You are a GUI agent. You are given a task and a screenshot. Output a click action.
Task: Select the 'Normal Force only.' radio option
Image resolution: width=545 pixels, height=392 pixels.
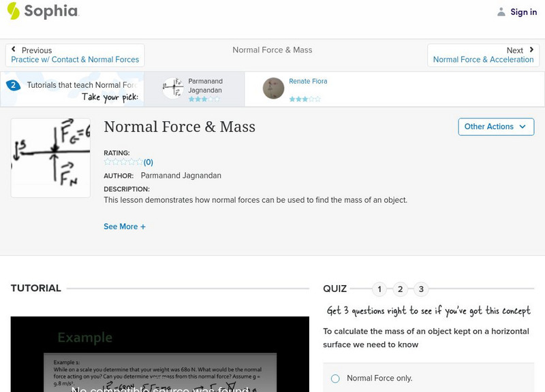[x=335, y=378]
